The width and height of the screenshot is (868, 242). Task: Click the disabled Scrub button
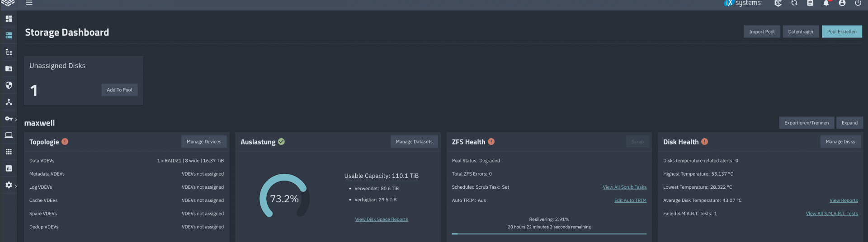637,142
